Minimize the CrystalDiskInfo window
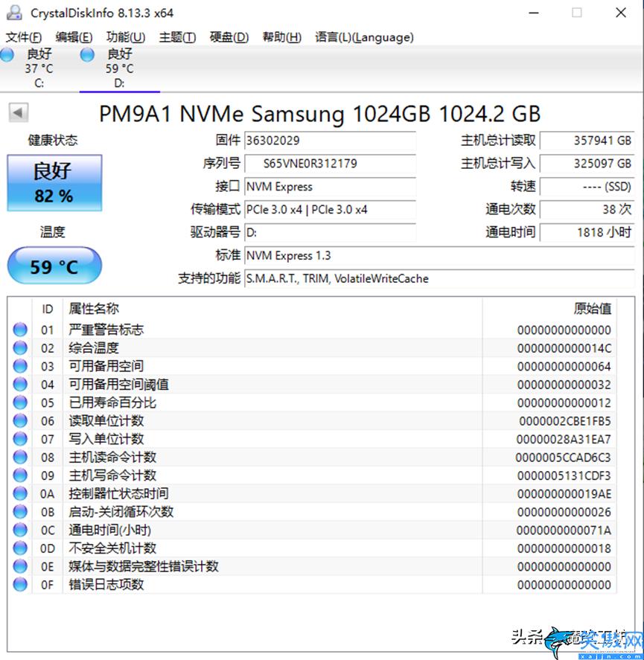The width and height of the screenshot is (644, 660). pyautogui.click(x=534, y=13)
